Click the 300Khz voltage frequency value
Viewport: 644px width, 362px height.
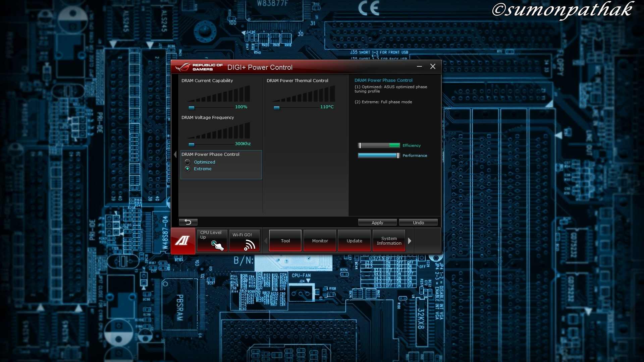tap(243, 144)
